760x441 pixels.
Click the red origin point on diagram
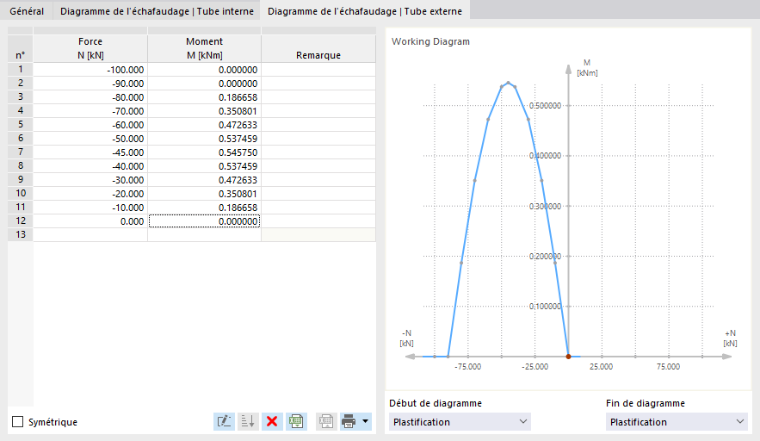[x=569, y=357]
